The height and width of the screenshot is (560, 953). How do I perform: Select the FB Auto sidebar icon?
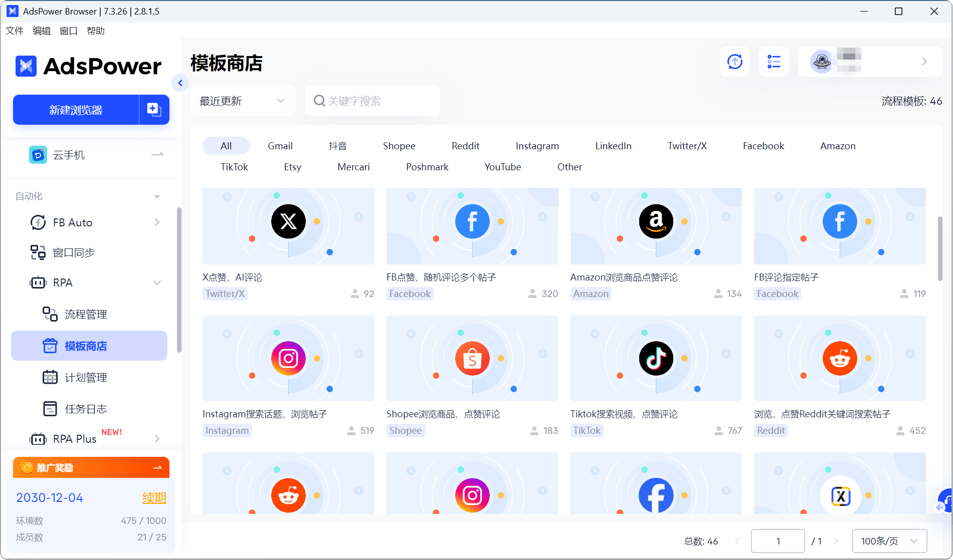point(38,222)
